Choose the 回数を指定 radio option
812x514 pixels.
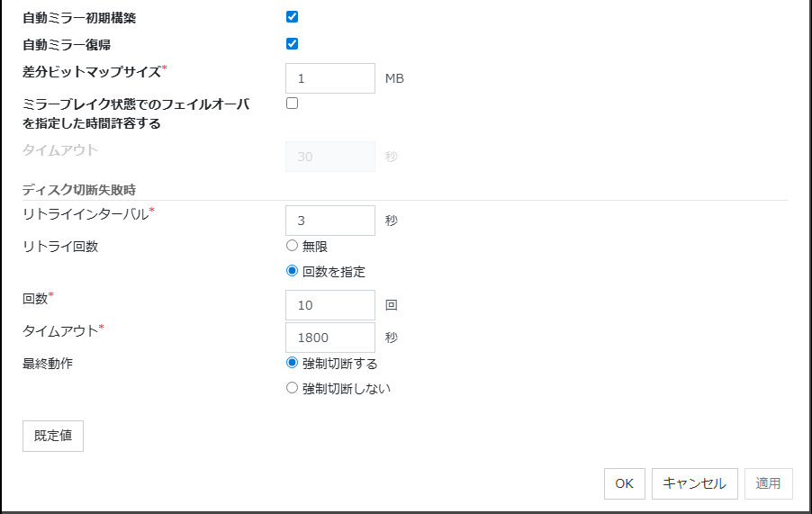point(292,271)
